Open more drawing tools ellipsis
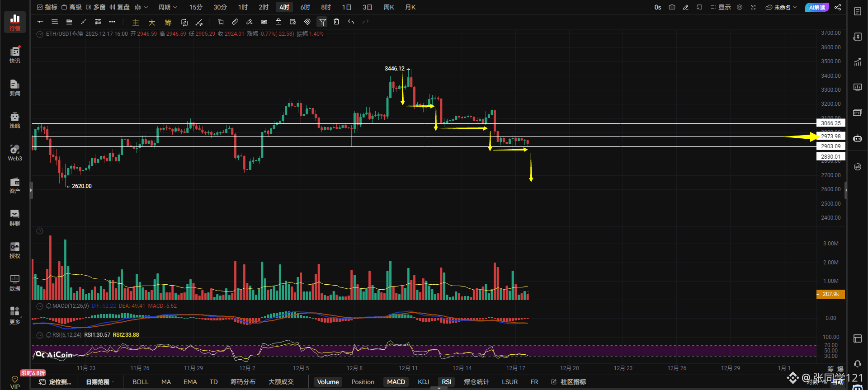 [112, 22]
